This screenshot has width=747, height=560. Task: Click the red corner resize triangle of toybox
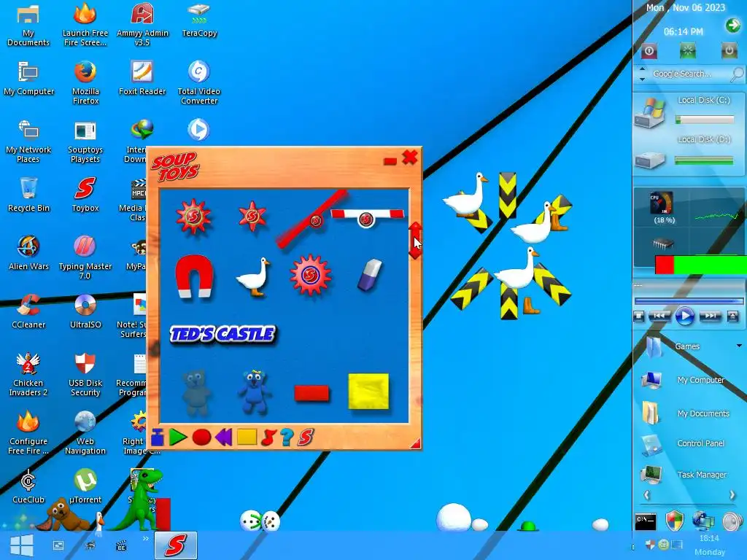[x=415, y=444]
